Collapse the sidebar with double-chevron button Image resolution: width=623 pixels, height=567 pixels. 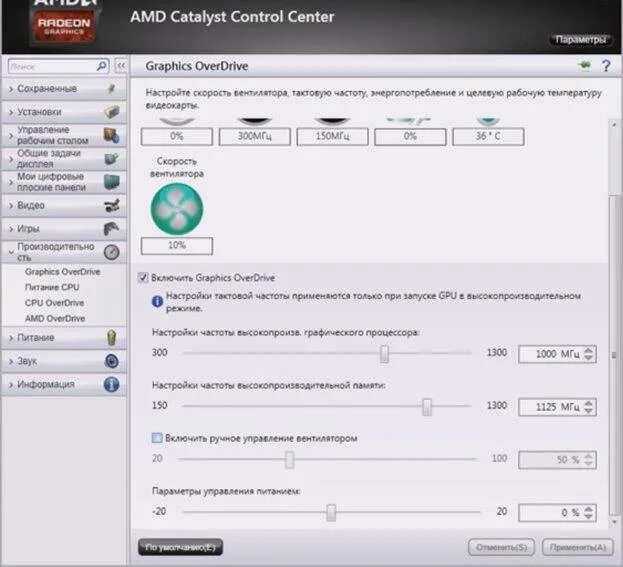coord(120,66)
